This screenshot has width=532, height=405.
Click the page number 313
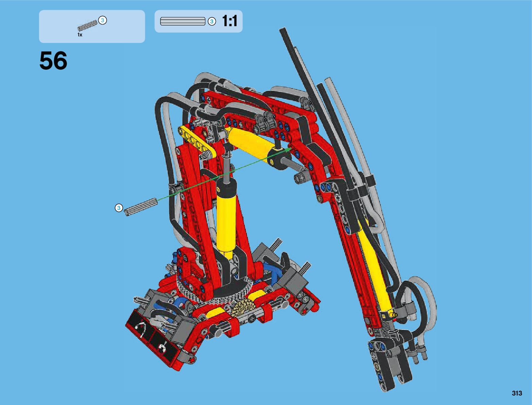517,393
